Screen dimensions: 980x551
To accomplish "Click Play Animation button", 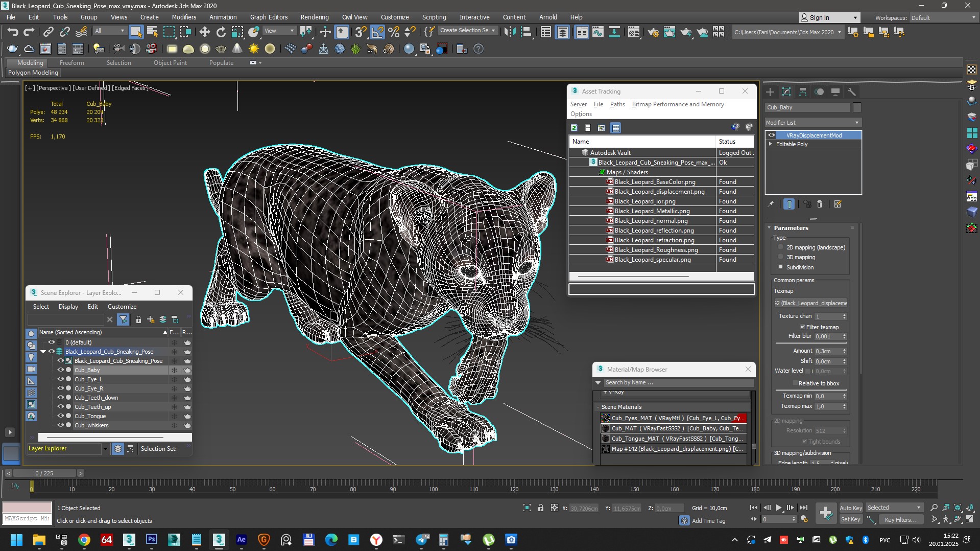I will (778, 508).
